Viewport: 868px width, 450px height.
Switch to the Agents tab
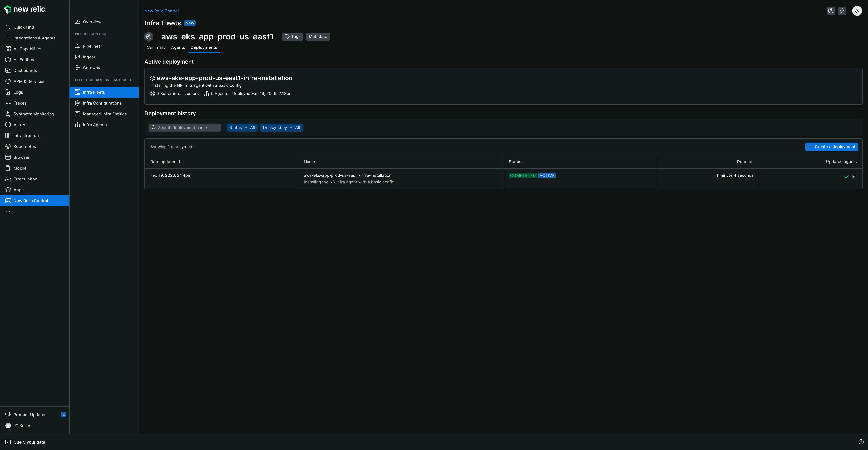point(178,47)
